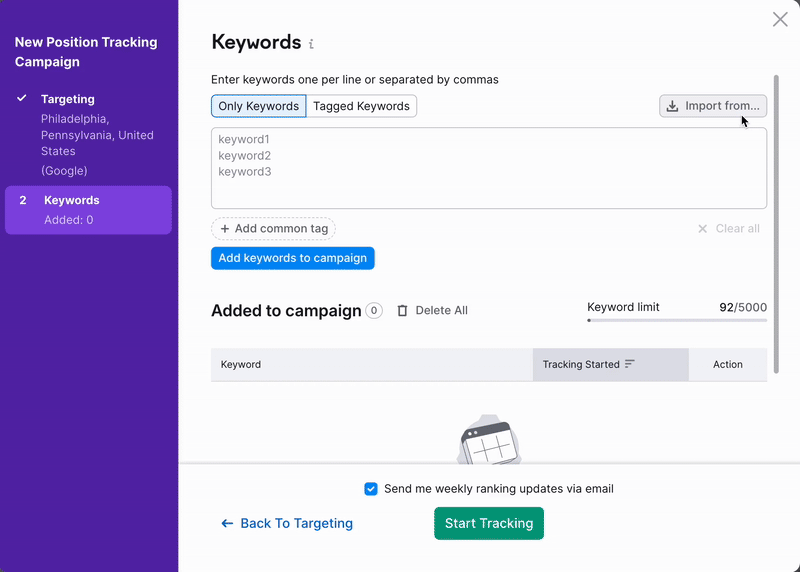Select the Keywords step in sidebar
The height and width of the screenshot is (572, 800).
tap(88, 210)
